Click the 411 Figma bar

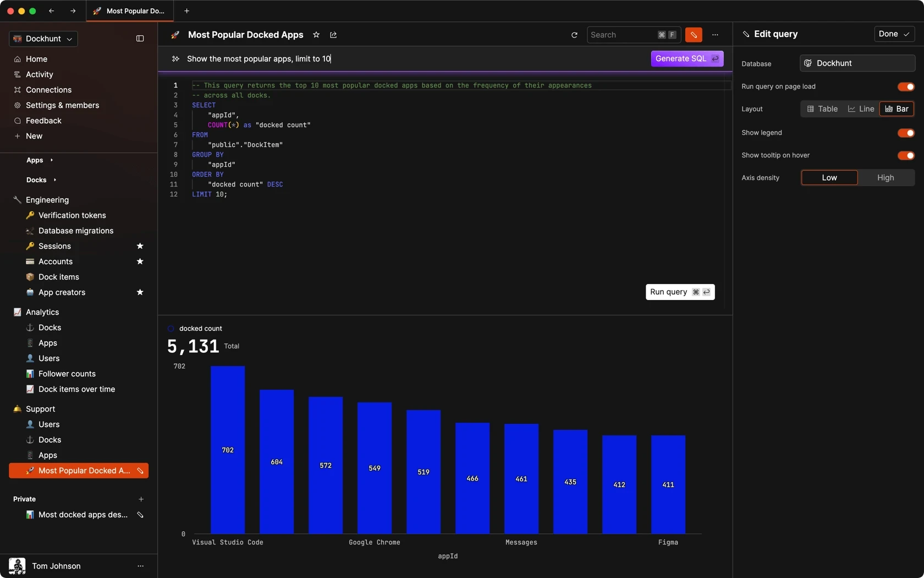(x=668, y=484)
